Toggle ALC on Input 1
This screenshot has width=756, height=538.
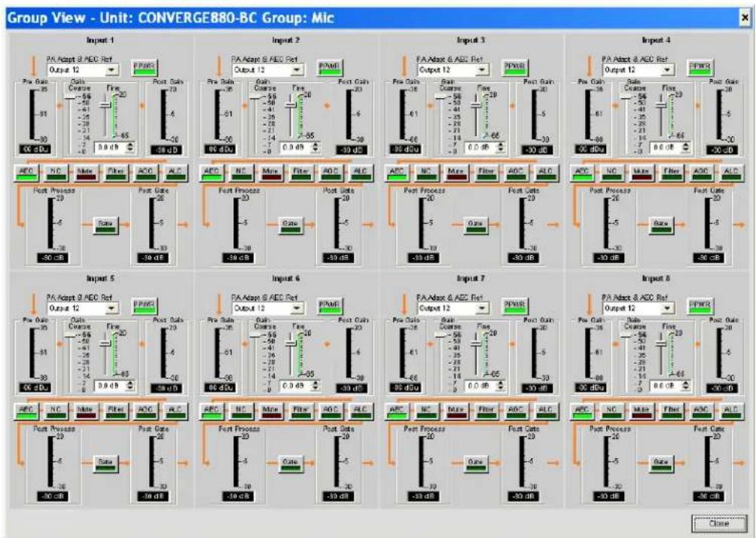[x=175, y=173]
